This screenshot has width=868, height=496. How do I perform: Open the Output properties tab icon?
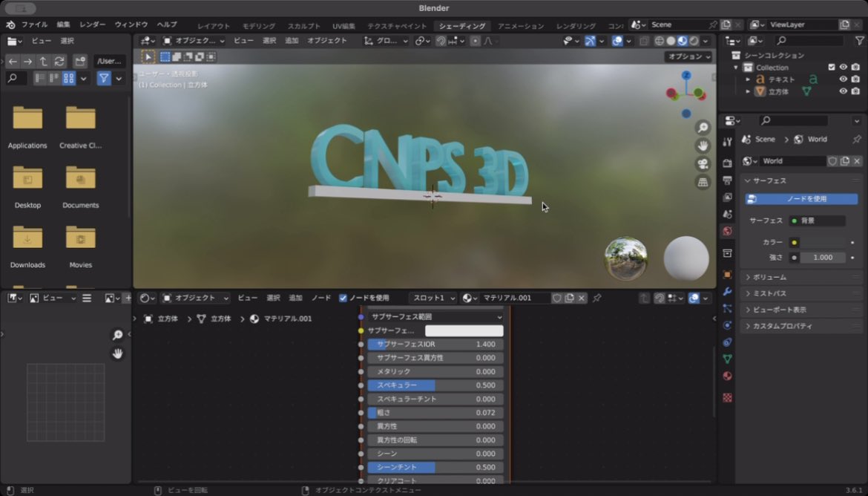727,180
